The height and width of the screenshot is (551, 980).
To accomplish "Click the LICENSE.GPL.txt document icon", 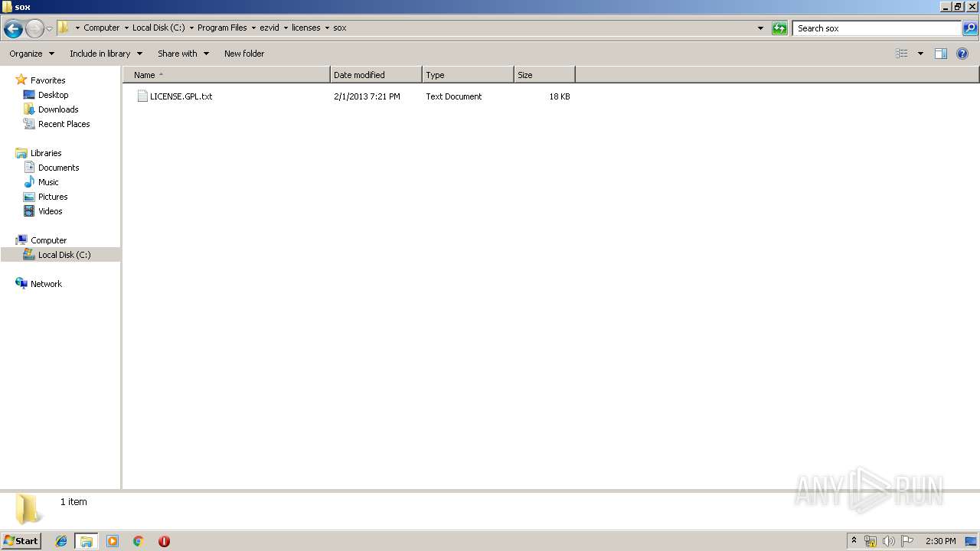I will coord(142,96).
